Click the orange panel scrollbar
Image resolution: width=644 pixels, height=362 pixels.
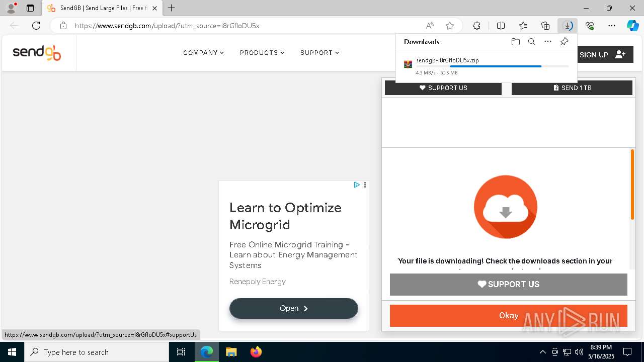(632, 185)
